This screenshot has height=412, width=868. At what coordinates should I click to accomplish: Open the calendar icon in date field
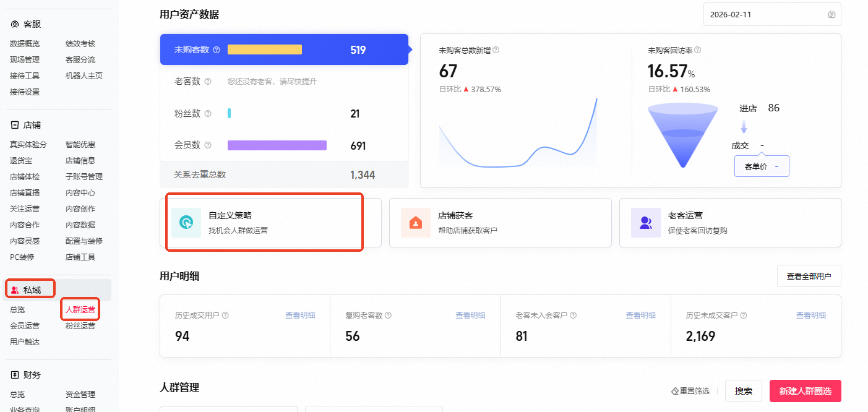(831, 14)
